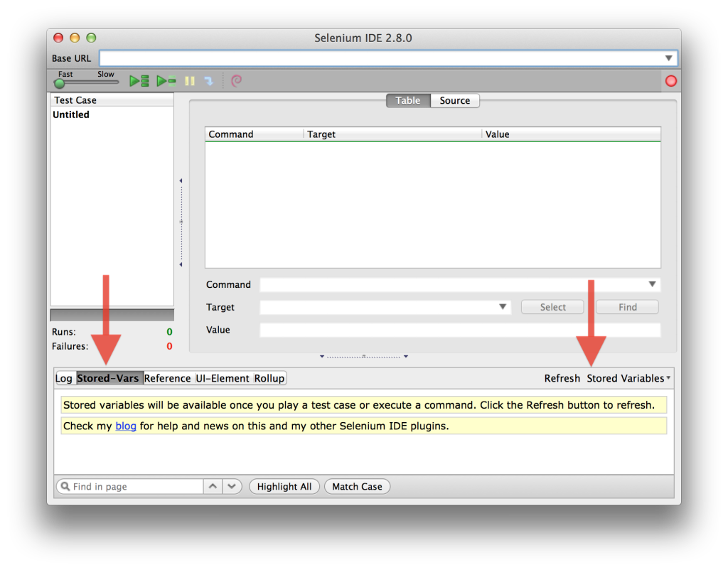Pause or resume test playback
Viewport: 728px width, 570px height.
pyautogui.click(x=189, y=81)
